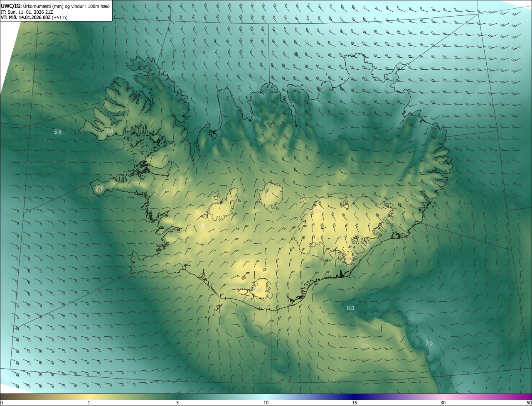Click the 5.6 precipitation value west of Iceland
The height and width of the screenshot is (406, 532).
point(58,132)
